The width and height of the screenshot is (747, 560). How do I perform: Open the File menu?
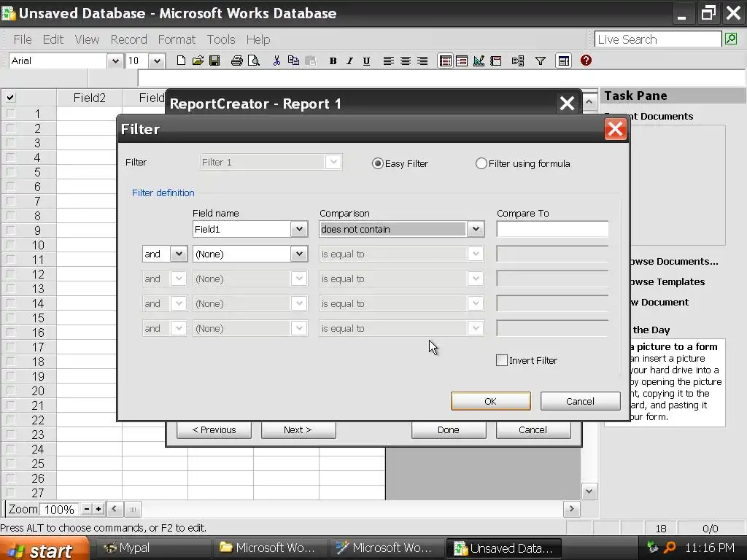tap(23, 39)
